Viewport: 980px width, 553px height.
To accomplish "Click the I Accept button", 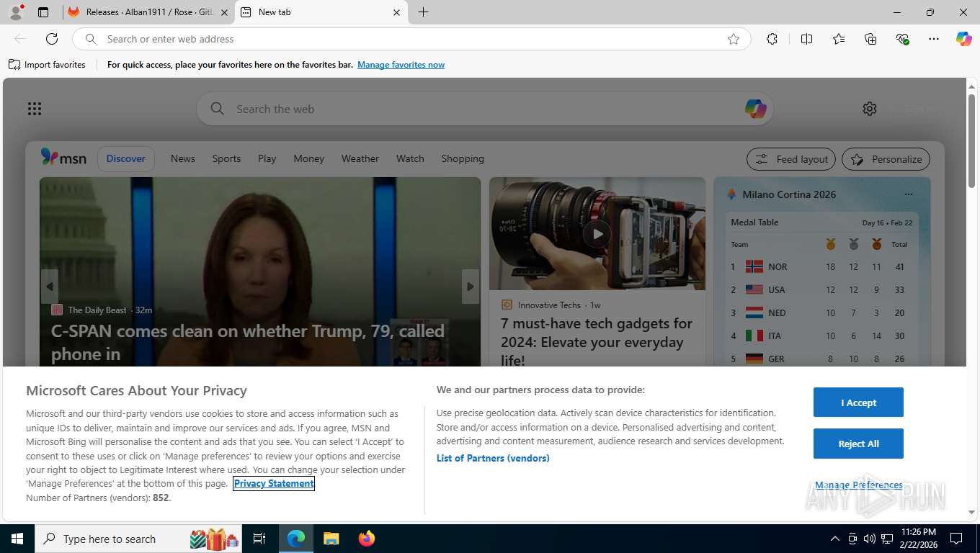I will [x=858, y=403].
